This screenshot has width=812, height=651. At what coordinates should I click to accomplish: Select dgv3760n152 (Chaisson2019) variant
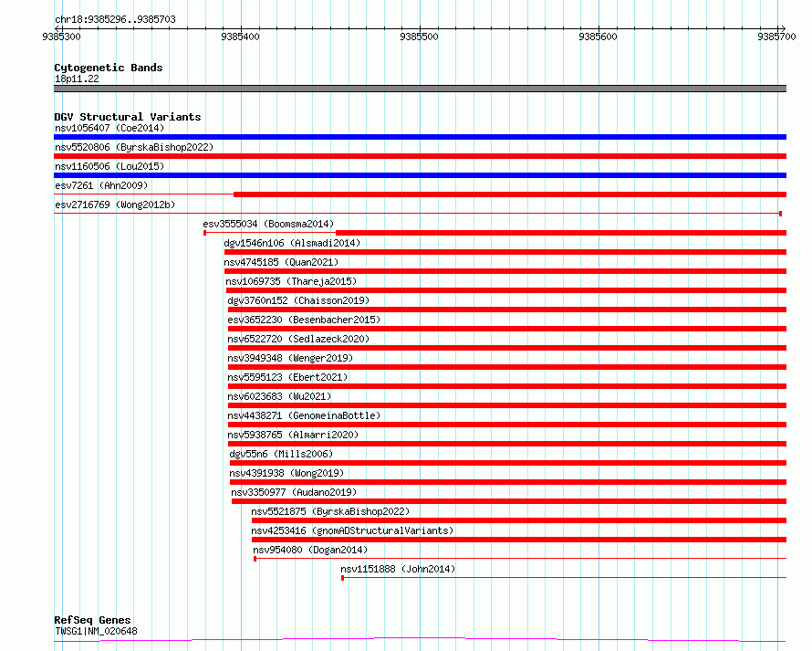298,300
